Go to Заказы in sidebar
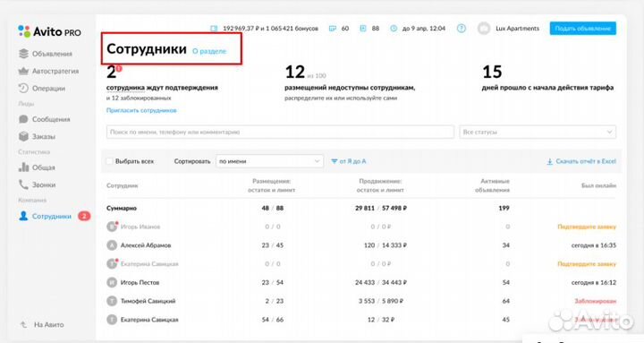The height and width of the screenshot is (343, 644). point(37,136)
